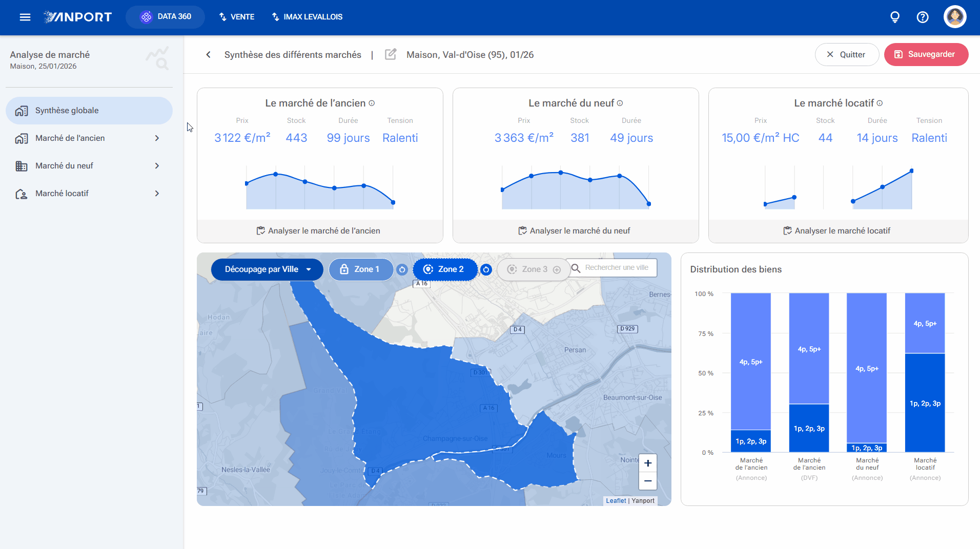Open the user profile avatar
Viewport: 980px width, 549px height.
point(955,17)
